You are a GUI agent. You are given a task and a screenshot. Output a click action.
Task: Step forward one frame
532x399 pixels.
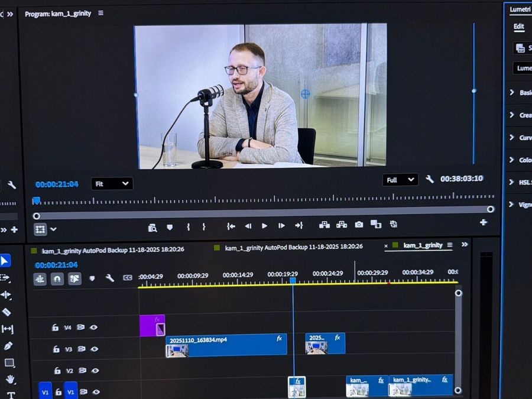point(281,226)
